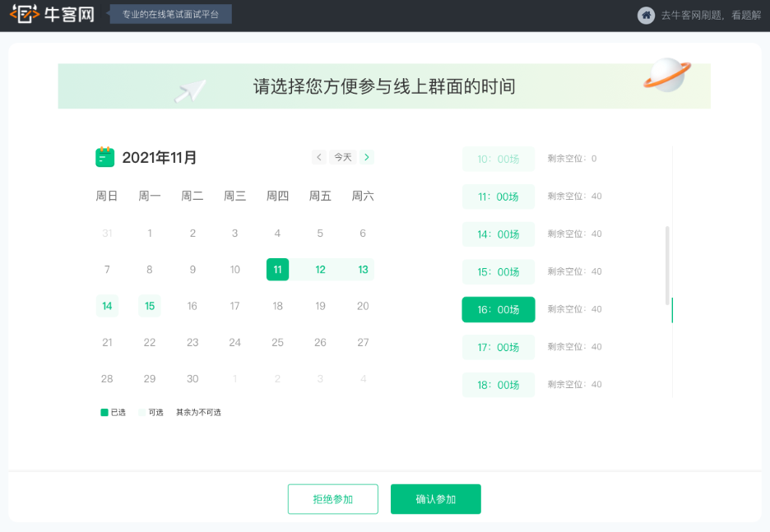The width and height of the screenshot is (770, 532).
Task: Select date 13 in November
Action: pos(363,270)
